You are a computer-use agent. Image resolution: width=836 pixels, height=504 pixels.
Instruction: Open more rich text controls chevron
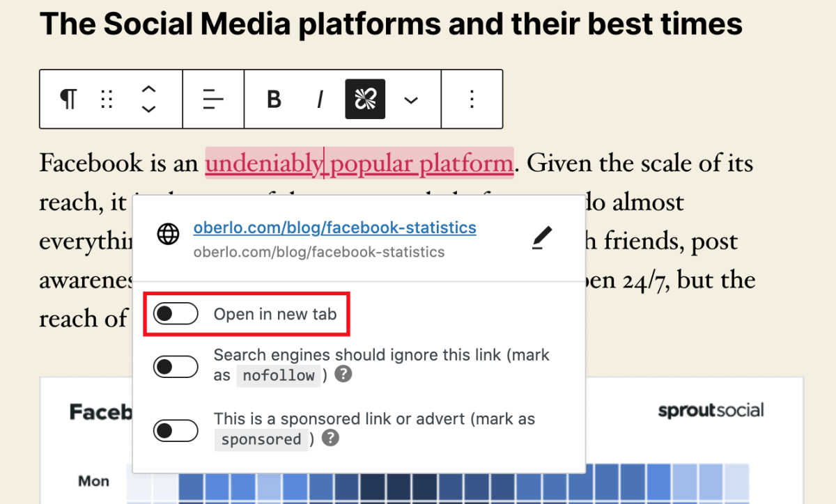coord(411,100)
